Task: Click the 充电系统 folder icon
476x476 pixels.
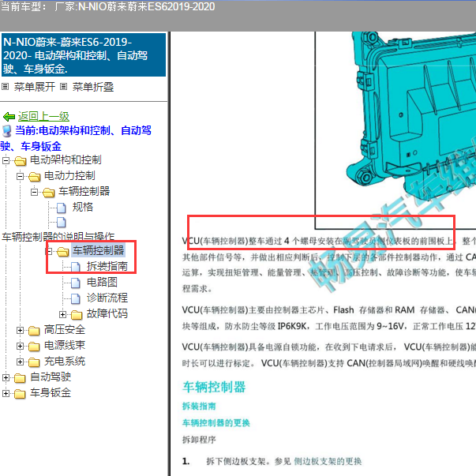Action: 34,362
